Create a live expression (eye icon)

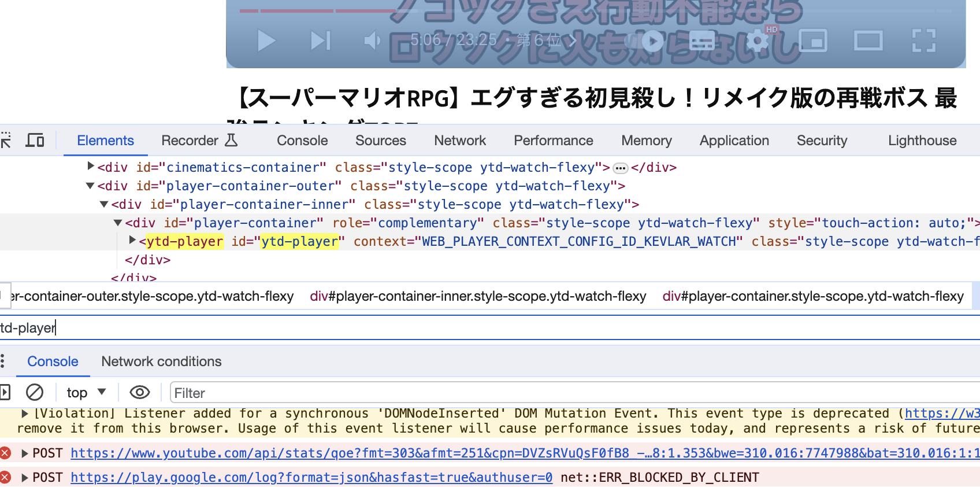tap(140, 392)
